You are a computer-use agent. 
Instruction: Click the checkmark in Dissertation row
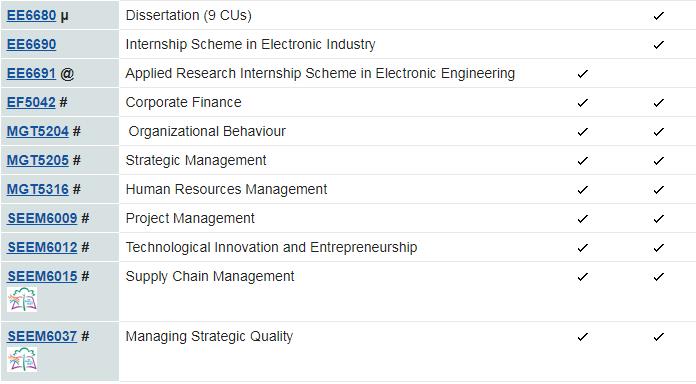659,16
